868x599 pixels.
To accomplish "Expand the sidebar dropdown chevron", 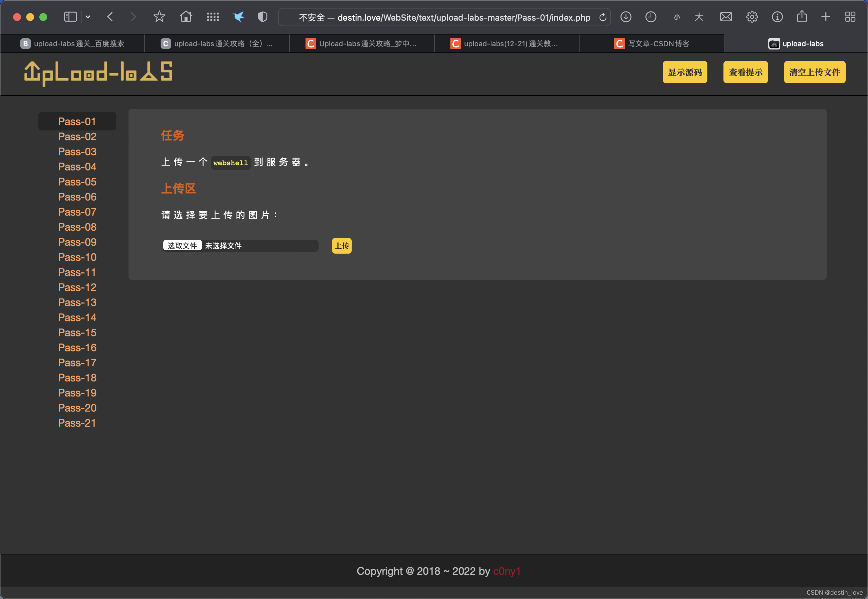I will (x=88, y=16).
